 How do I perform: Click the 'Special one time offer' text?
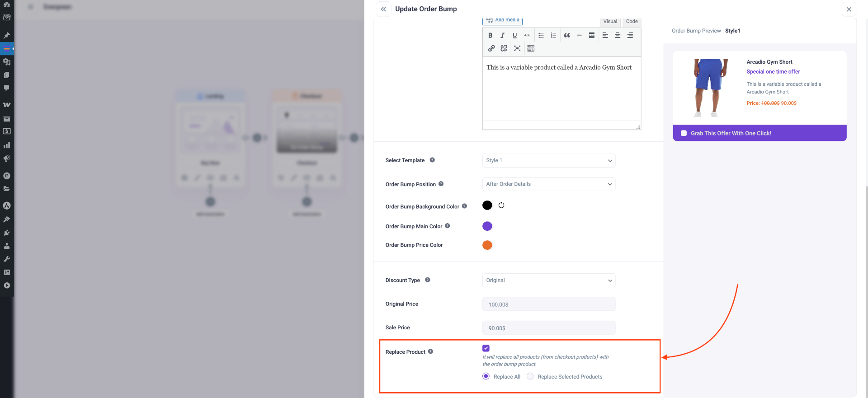(773, 71)
